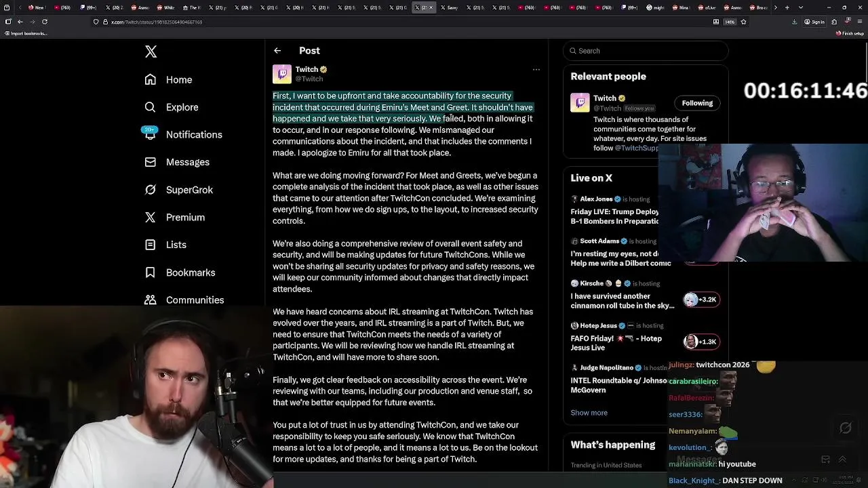Click Finish setup in bookmarks bar
The image size is (868, 488).
[x=850, y=33]
